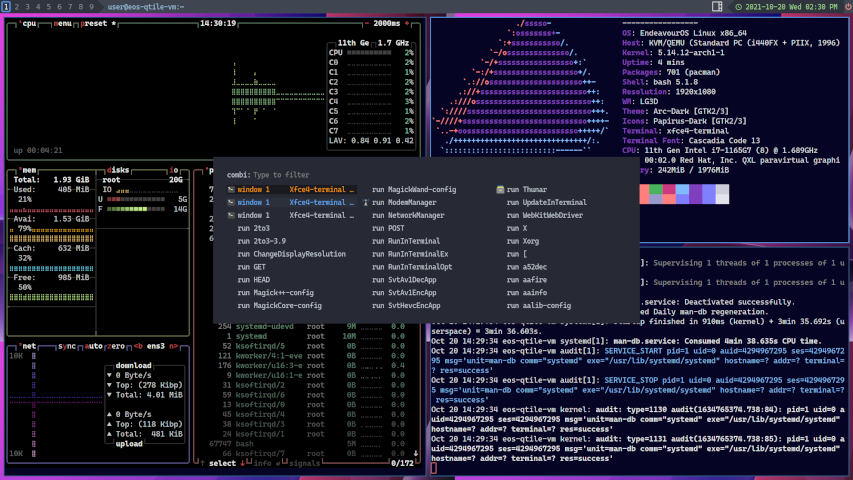Click the terminal icon of the highlighted orange window entry
Screen dimensions: 853x480
(231, 189)
